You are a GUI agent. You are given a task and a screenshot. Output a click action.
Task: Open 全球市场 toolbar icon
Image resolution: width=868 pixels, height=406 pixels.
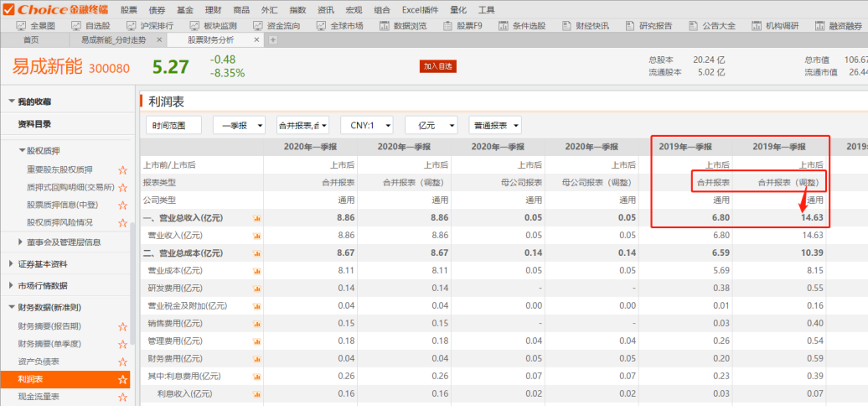pos(322,25)
